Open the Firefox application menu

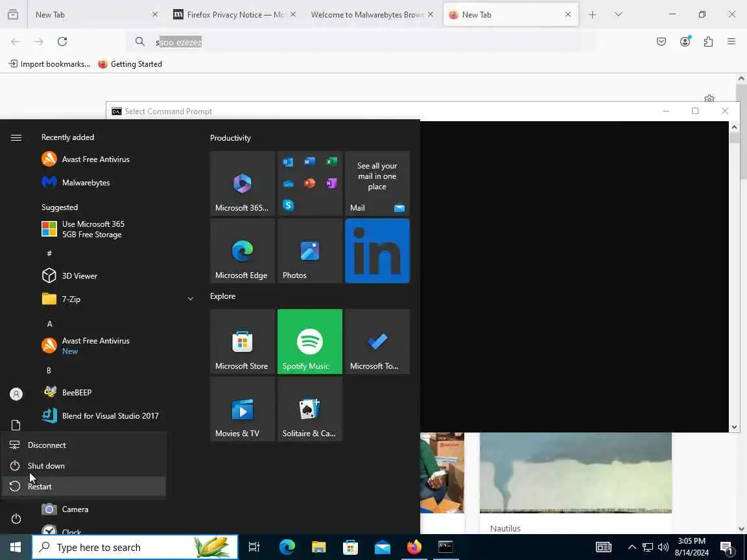point(731,42)
